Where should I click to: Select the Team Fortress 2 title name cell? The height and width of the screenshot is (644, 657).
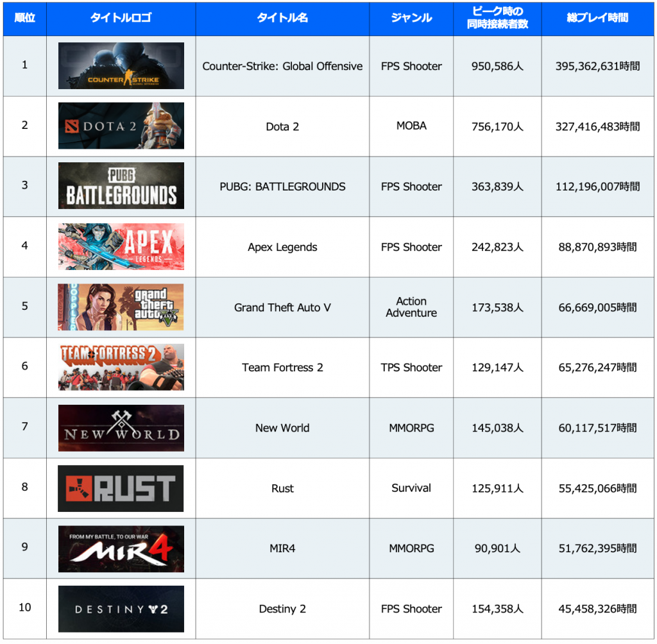point(282,368)
